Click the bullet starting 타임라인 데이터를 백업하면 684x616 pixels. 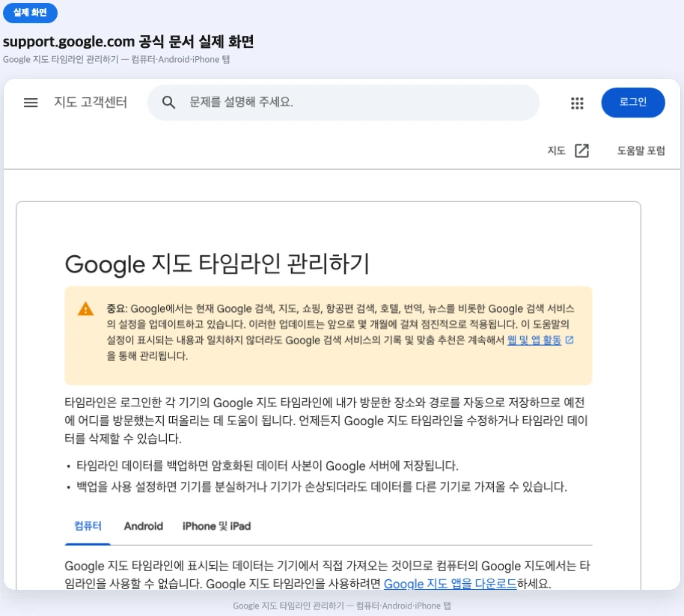[x=267, y=466]
